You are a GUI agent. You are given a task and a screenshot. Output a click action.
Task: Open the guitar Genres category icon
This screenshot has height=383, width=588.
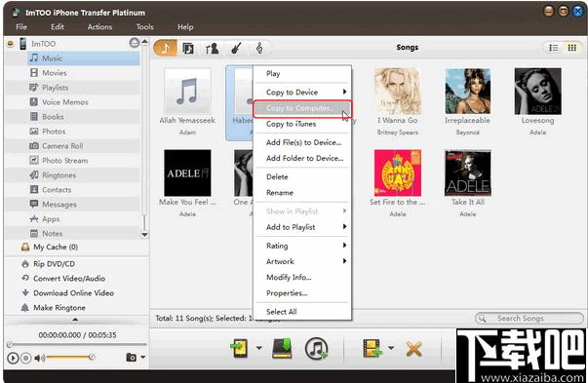(x=236, y=49)
